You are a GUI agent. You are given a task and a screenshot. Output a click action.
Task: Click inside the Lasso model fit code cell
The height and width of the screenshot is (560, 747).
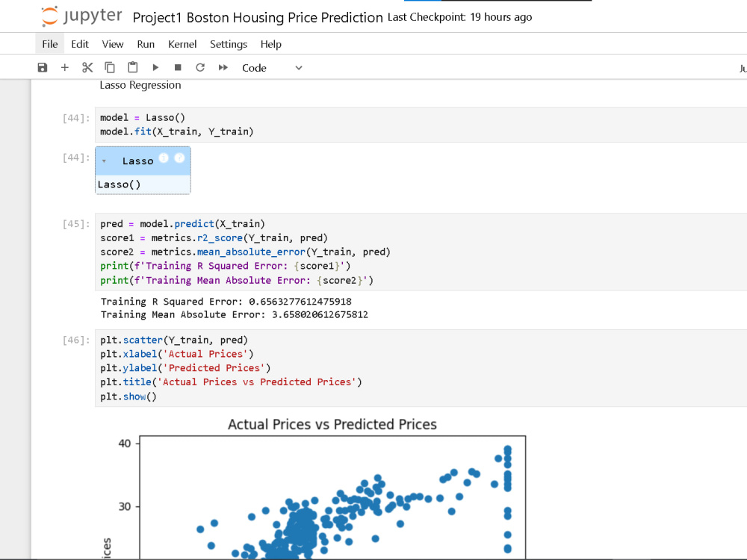(x=421, y=125)
